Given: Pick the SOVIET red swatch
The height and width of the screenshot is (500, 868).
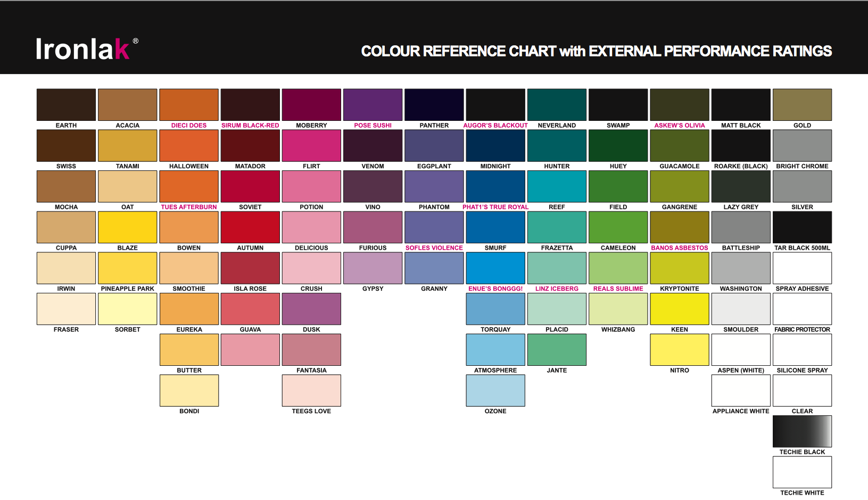Looking at the screenshot, I should pos(250,186).
